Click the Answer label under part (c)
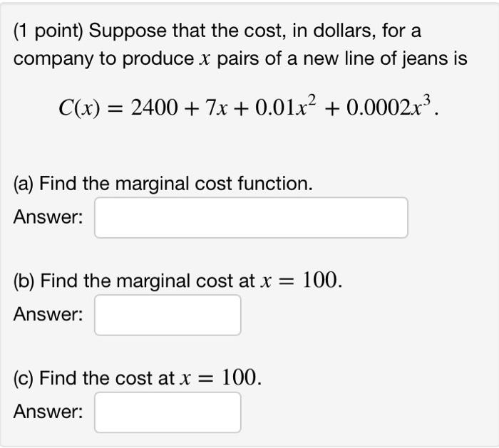Viewport: 499px width, 448px height. coord(48,412)
